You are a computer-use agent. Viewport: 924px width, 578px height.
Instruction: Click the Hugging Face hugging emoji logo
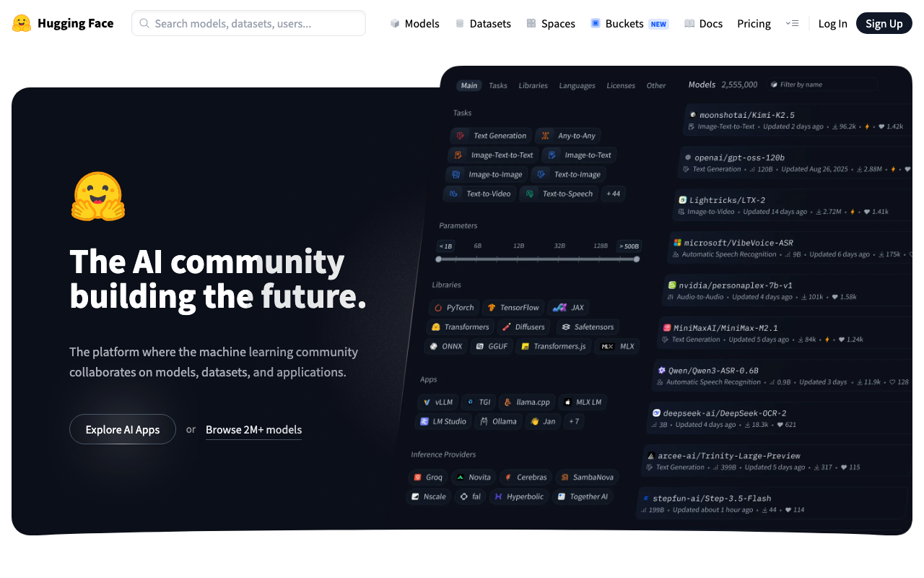point(22,22)
